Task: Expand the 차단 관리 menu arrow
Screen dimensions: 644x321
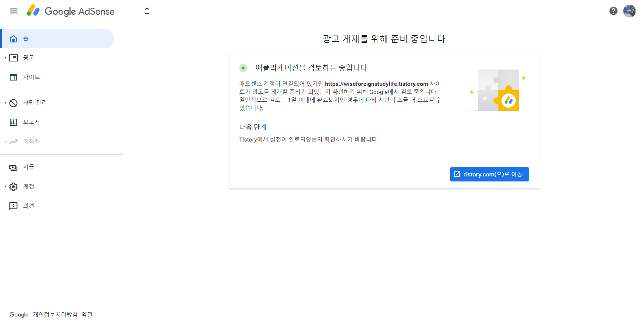Action: click(5, 103)
